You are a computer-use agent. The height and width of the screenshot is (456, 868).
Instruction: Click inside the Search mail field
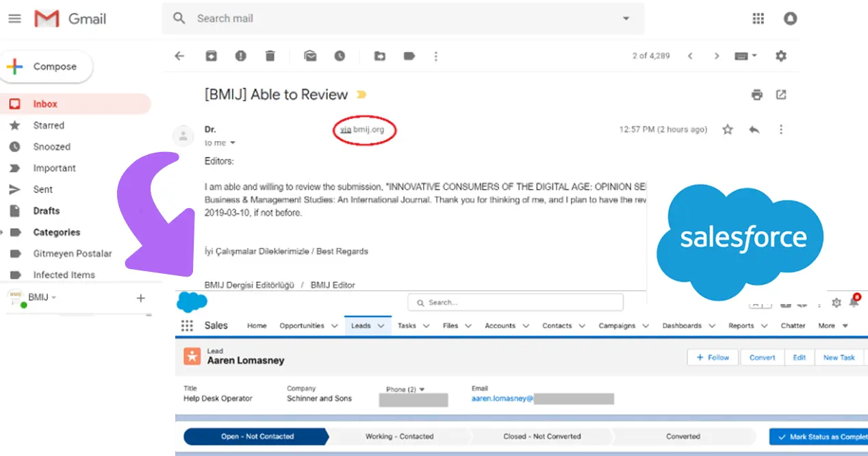pyautogui.click(x=404, y=18)
